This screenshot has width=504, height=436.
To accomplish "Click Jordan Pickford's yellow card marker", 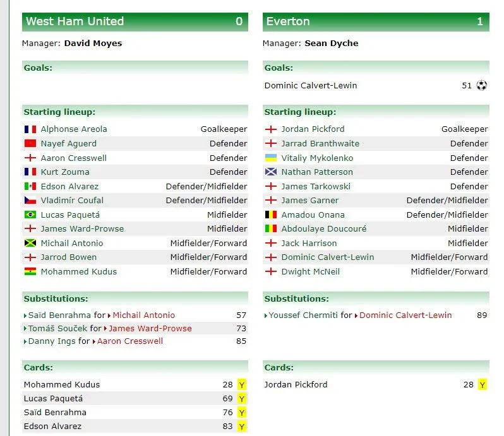I will click(483, 385).
